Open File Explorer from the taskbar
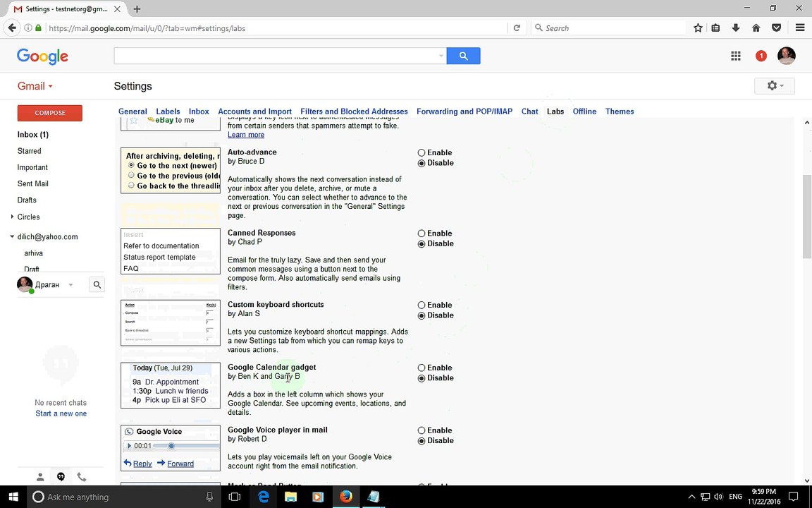 pos(290,497)
